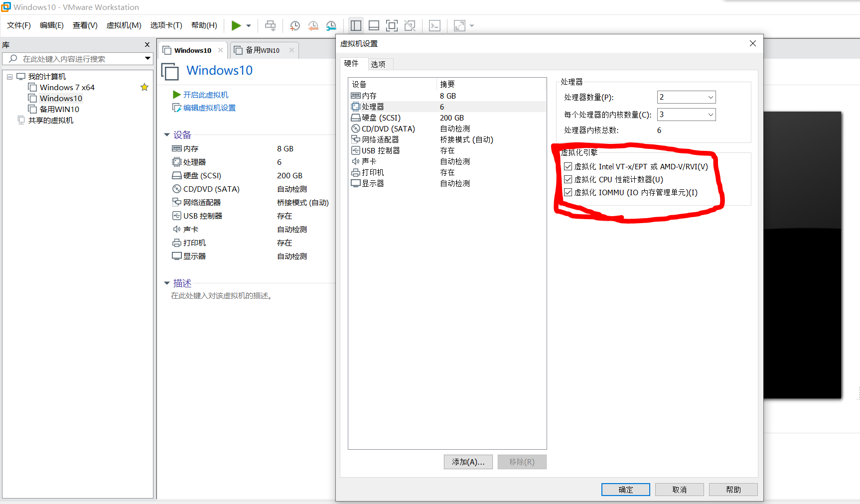Switch to the 硬件 tab in settings dialog
The width and height of the screenshot is (860, 504).
[x=351, y=63]
